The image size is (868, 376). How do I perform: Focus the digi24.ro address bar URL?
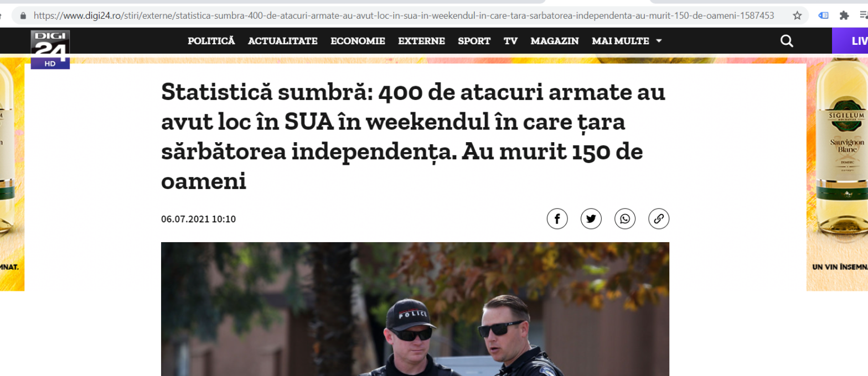(x=404, y=15)
